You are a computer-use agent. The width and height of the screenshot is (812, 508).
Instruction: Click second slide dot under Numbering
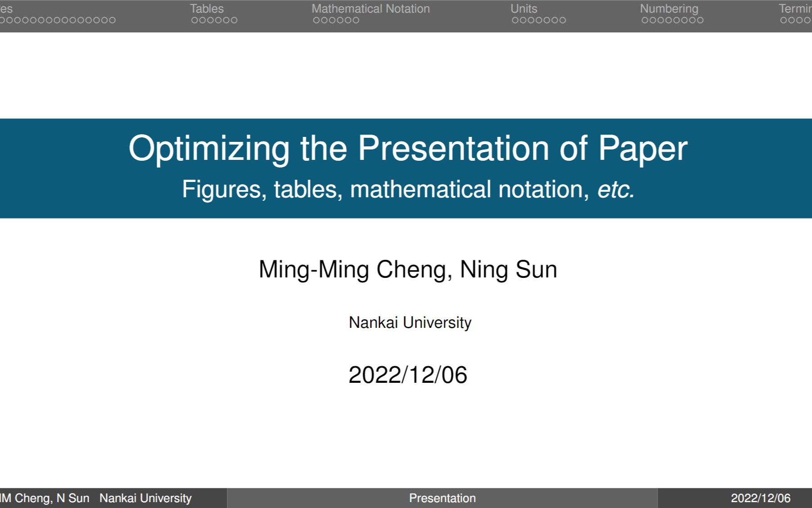tap(653, 20)
